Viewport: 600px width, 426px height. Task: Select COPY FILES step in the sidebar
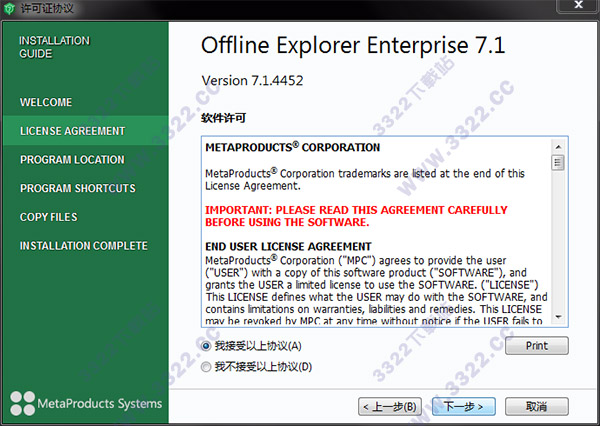click(49, 217)
